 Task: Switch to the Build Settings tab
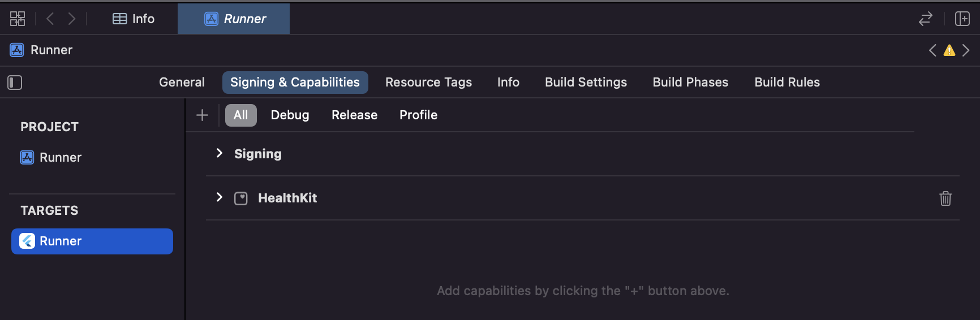(x=586, y=82)
